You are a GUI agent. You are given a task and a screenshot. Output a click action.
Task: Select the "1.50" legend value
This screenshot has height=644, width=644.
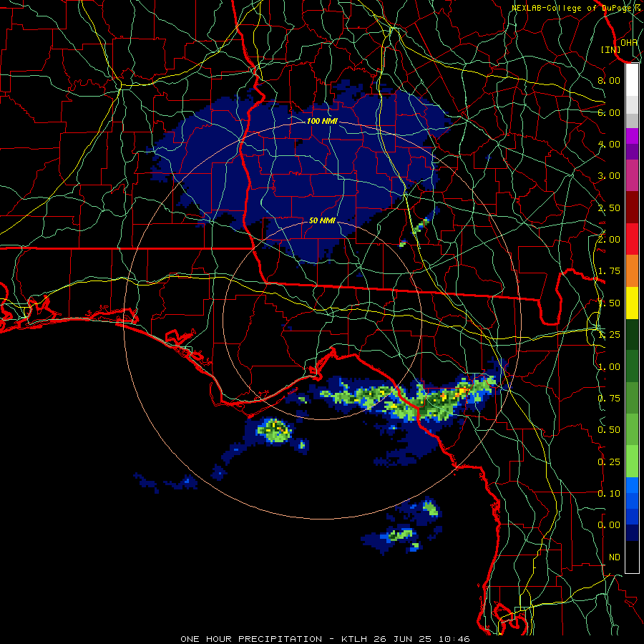(609, 303)
